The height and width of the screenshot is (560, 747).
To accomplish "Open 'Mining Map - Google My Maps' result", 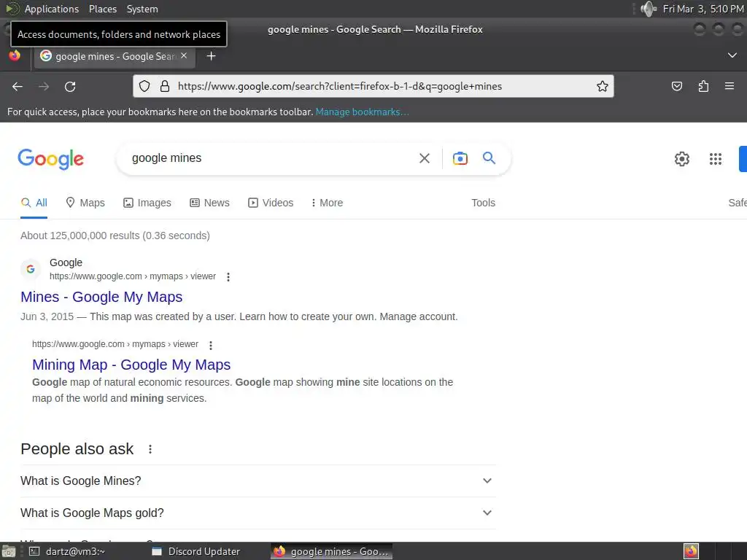I will pos(131,365).
